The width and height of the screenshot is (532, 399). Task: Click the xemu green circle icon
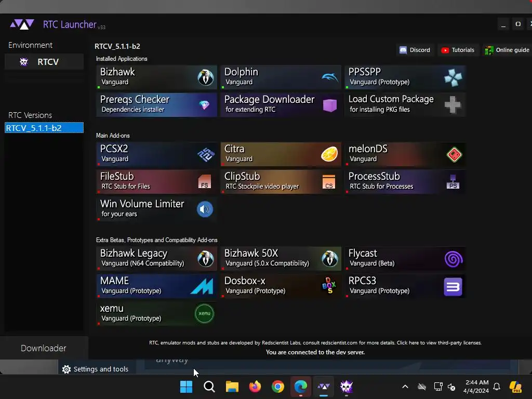205,313
